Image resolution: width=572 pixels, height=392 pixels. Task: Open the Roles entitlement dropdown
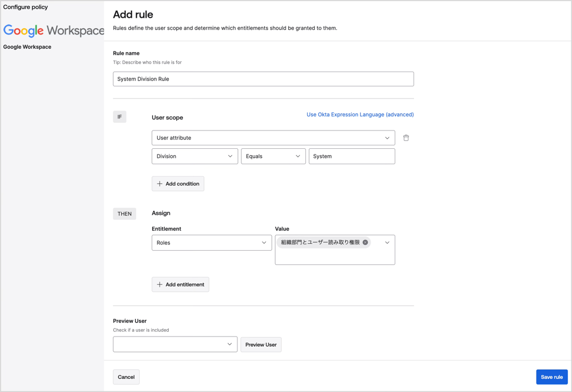point(212,243)
